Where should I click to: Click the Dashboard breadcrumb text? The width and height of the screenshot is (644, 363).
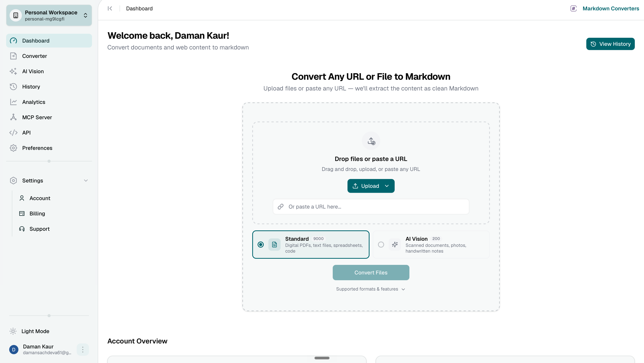pyautogui.click(x=139, y=8)
